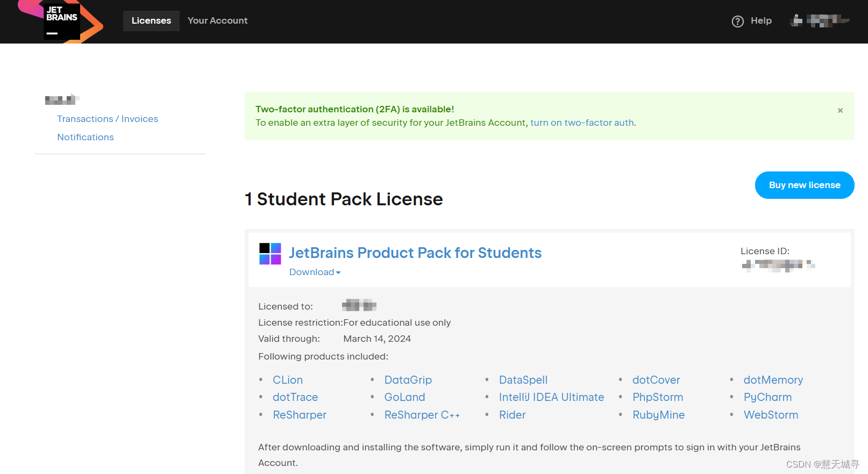Image resolution: width=868 pixels, height=474 pixels.
Task: Expand the Download dropdown
Action: click(x=315, y=272)
